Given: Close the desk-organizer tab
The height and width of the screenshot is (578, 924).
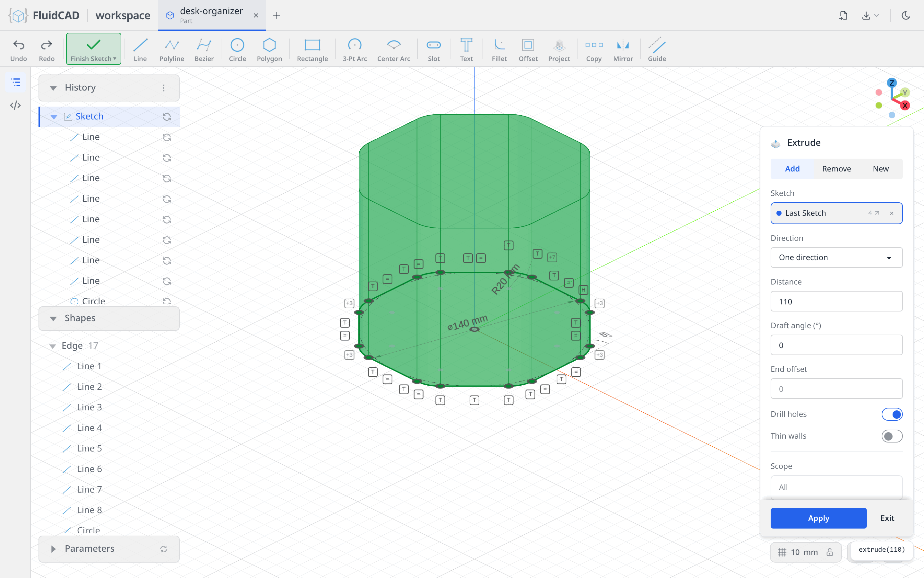Looking at the screenshot, I should (x=256, y=15).
